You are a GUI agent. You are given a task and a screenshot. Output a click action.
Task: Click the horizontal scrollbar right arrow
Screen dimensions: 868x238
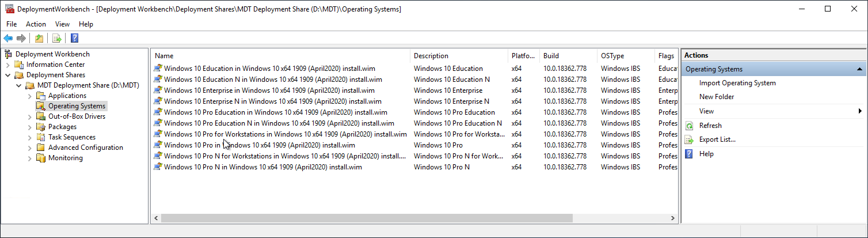click(x=673, y=218)
